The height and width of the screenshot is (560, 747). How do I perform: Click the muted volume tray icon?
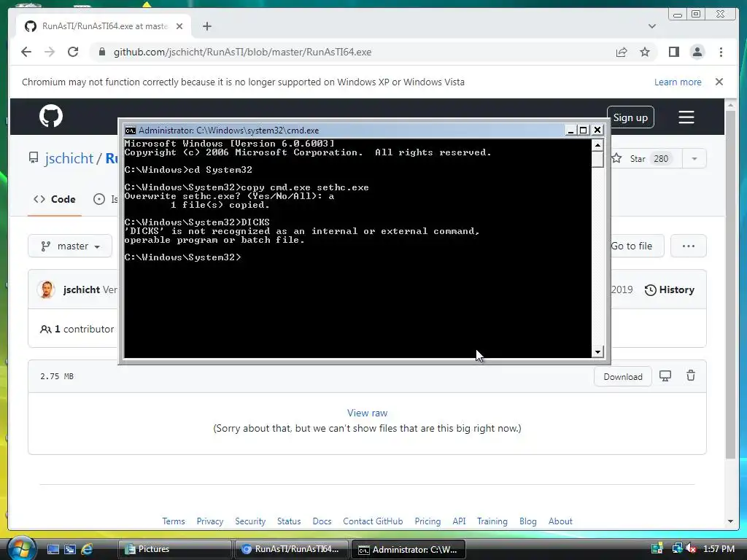691,548
